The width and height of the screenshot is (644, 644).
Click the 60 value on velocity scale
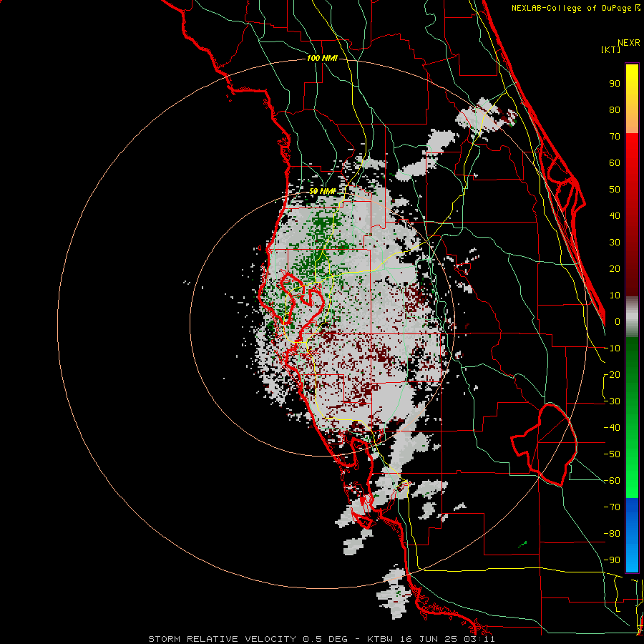point(615,163)
